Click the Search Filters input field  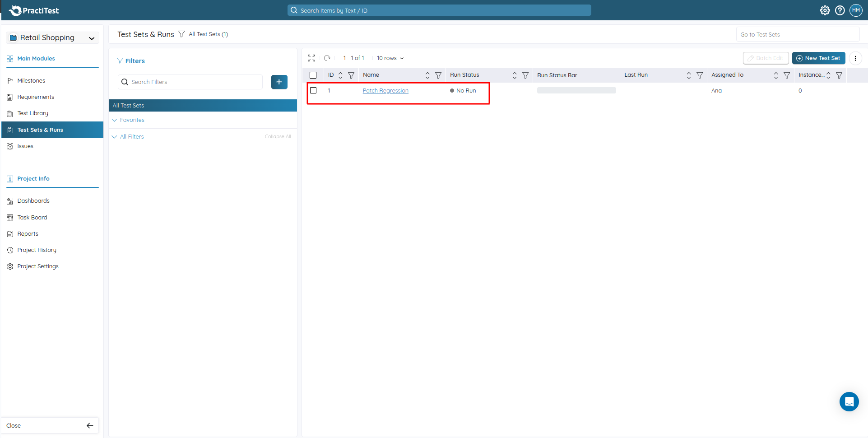[194, 82]
